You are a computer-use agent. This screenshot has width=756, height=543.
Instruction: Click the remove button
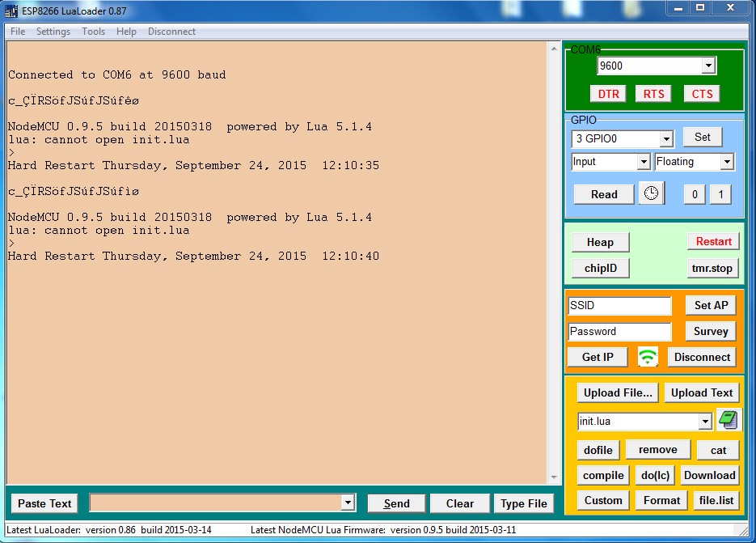(x=658, y=450)
